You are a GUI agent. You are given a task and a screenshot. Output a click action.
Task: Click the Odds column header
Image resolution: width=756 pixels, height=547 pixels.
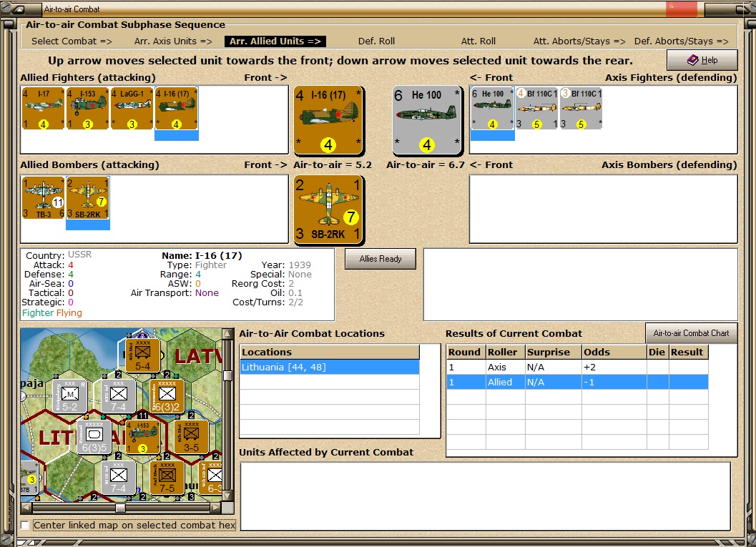tap(614, 353)
